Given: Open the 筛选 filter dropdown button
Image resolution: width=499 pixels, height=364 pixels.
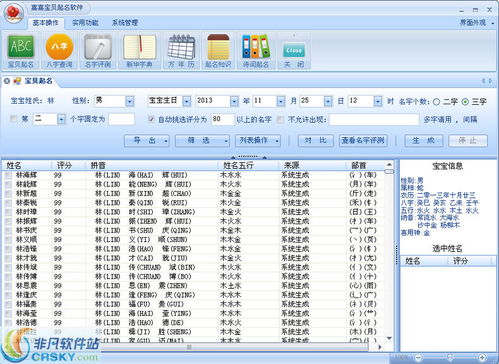Looking at the screenshot, I should click(202, 141).
